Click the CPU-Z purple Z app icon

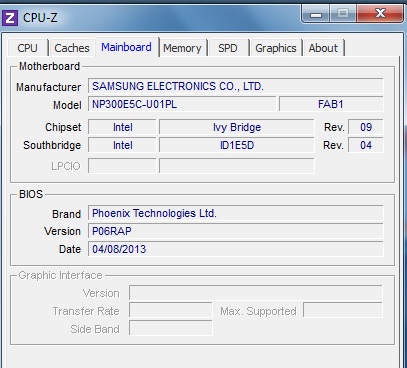(10, 18)
